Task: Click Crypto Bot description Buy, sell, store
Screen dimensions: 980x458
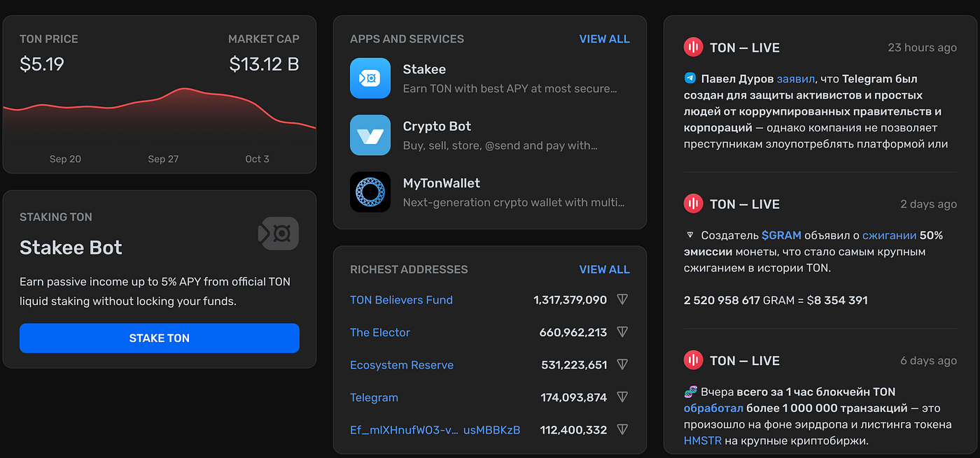Action: 500,145
